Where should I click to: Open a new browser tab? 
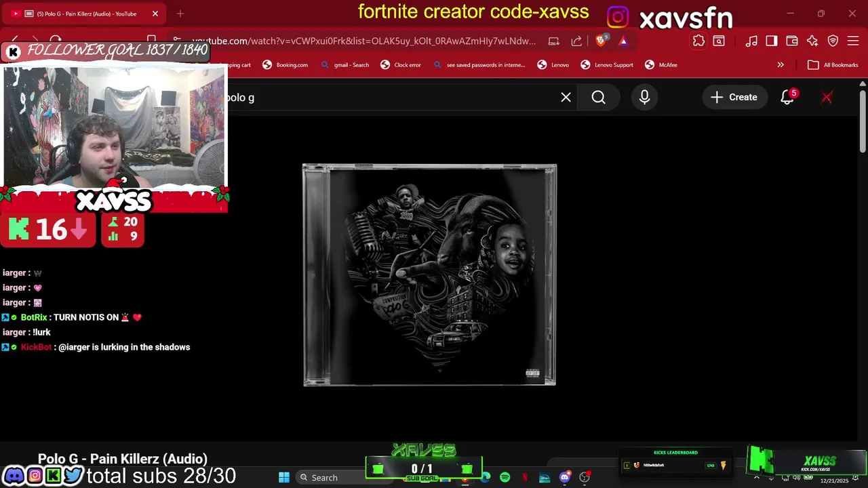point(180,14)
